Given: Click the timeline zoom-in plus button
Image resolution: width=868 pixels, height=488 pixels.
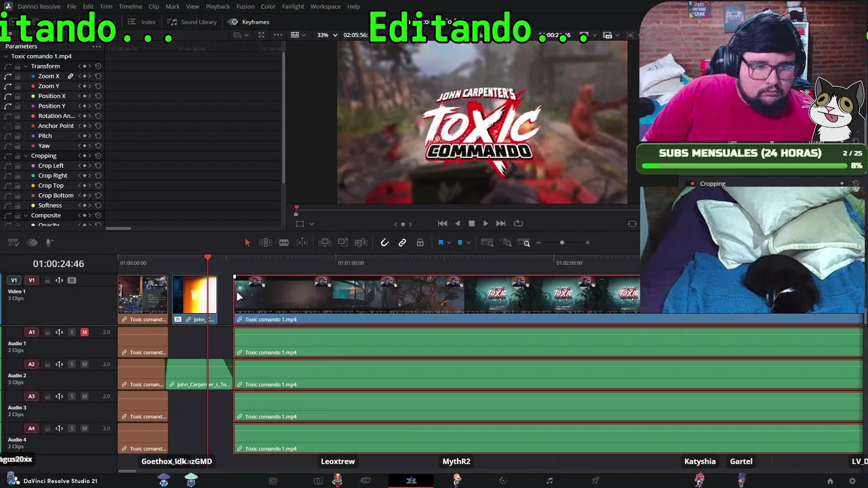Looking at the screenshot, I should coord(587,243).
